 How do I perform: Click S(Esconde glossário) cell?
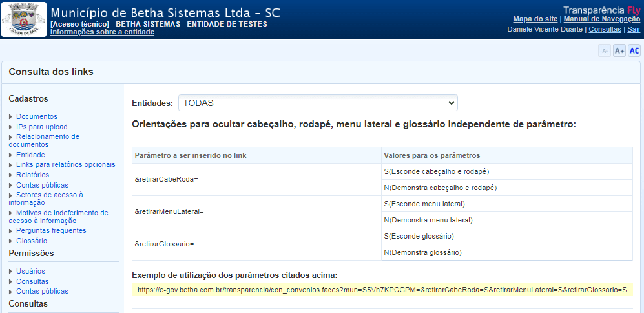507,236
